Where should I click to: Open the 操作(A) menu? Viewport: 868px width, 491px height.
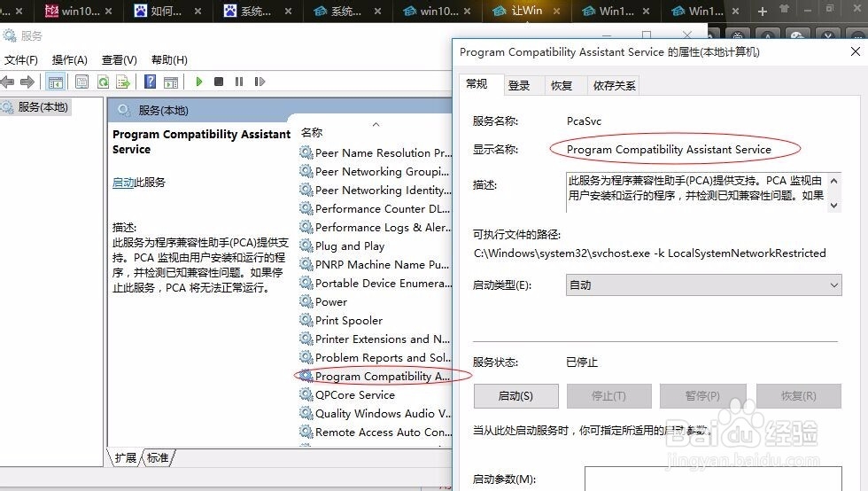[x=70, y=60]
